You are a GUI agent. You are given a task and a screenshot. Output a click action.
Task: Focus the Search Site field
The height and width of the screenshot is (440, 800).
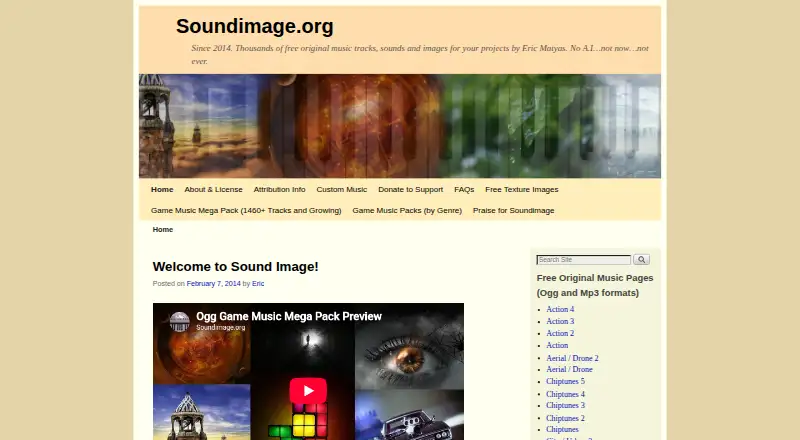click(584, 260)
